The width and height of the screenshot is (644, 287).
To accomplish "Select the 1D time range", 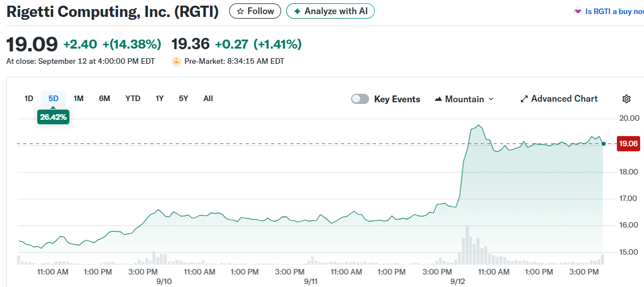I will pos(29,99).
